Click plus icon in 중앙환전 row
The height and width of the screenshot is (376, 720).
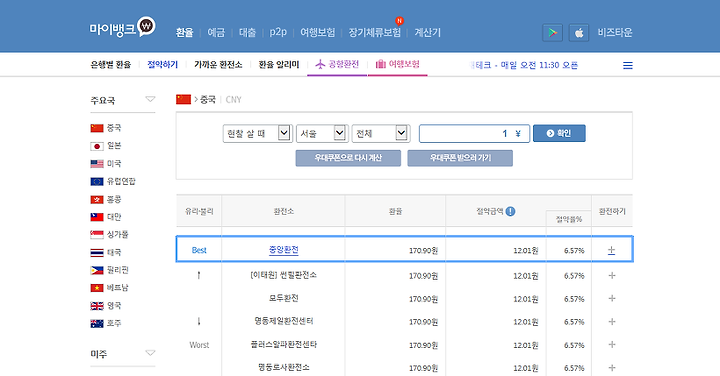point(612,250)
